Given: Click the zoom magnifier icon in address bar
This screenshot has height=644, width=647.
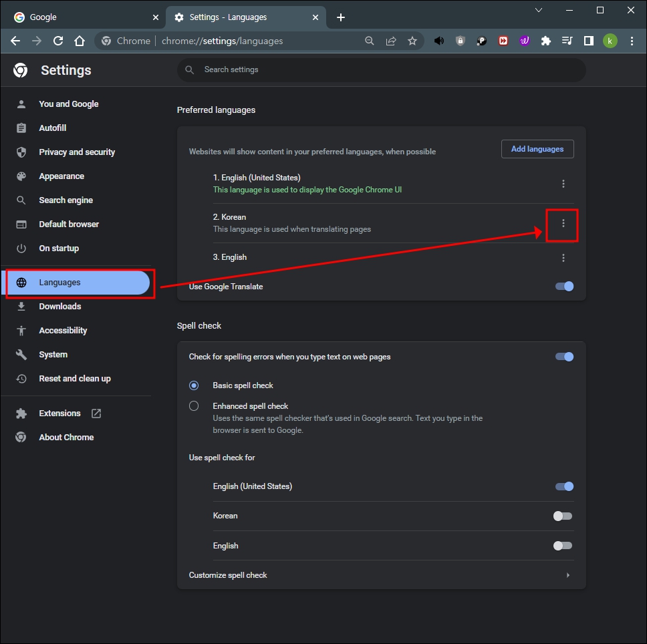Looking at the screenshot, I should coord(370,41).
